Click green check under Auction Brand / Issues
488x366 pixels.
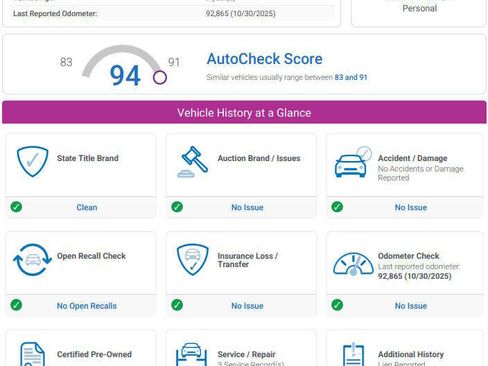click(x=177, y=207)
